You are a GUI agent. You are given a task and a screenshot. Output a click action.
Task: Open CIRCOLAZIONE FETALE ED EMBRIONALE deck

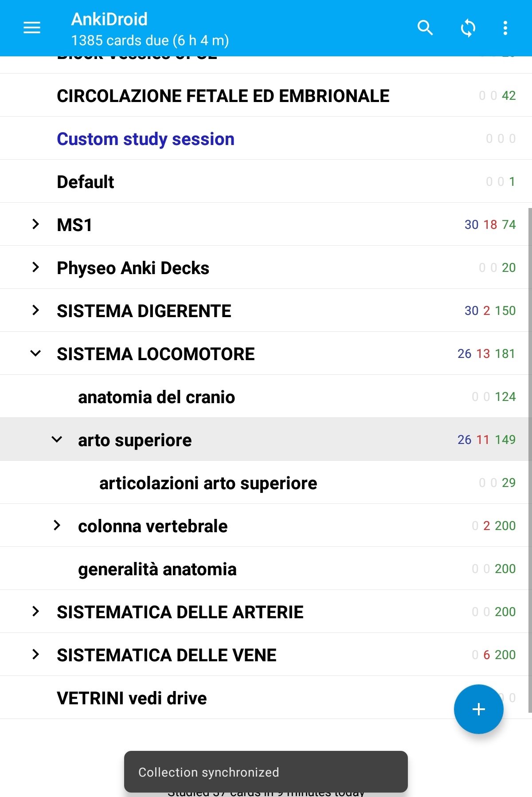pos(223,96)
